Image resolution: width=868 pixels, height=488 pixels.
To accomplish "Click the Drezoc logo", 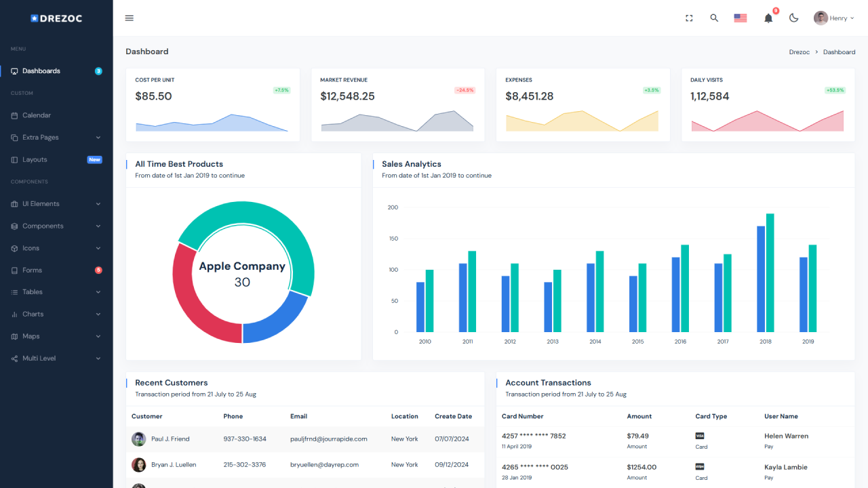I will pos(56,18).
